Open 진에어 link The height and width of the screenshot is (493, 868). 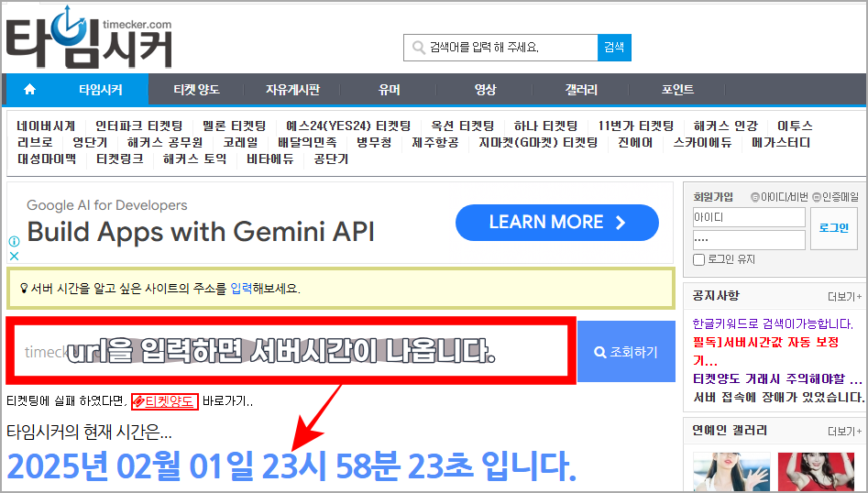pos(635,143)
